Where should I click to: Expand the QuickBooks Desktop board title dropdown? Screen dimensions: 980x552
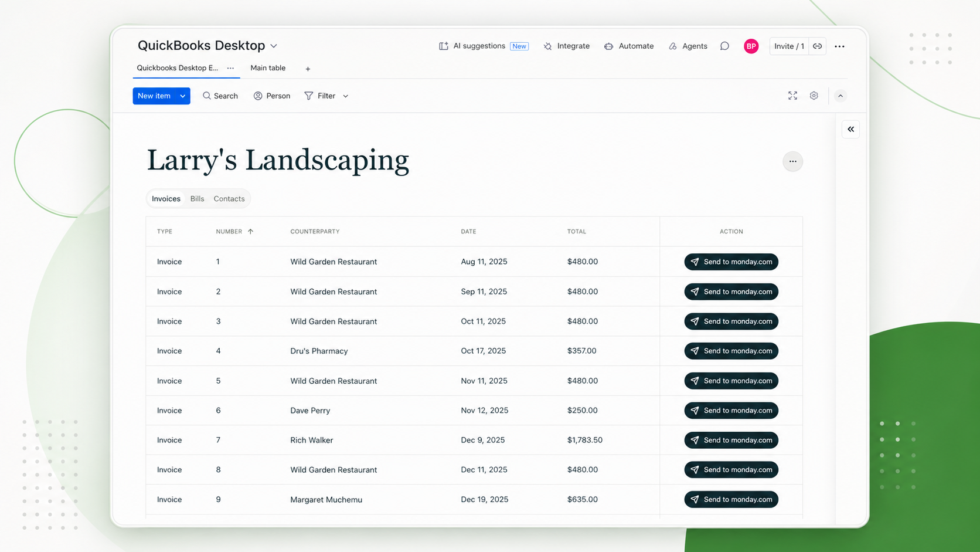pyautogui.click(x=274, y=46)
